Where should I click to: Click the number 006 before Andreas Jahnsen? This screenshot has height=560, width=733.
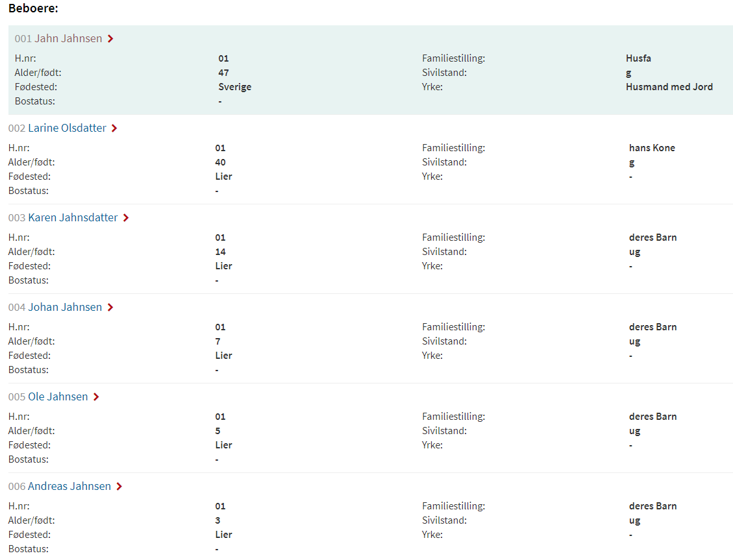coord(17,487)
